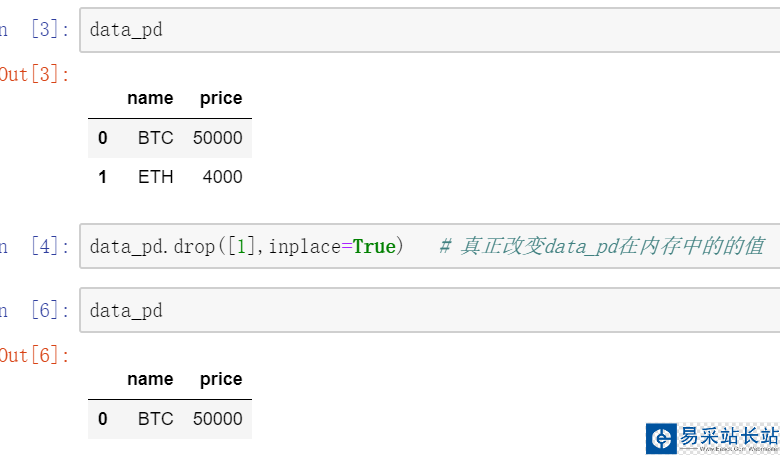Click the True keyword in drop call
This screenshot has width=780, height=455.
click(x=374, y=246)
